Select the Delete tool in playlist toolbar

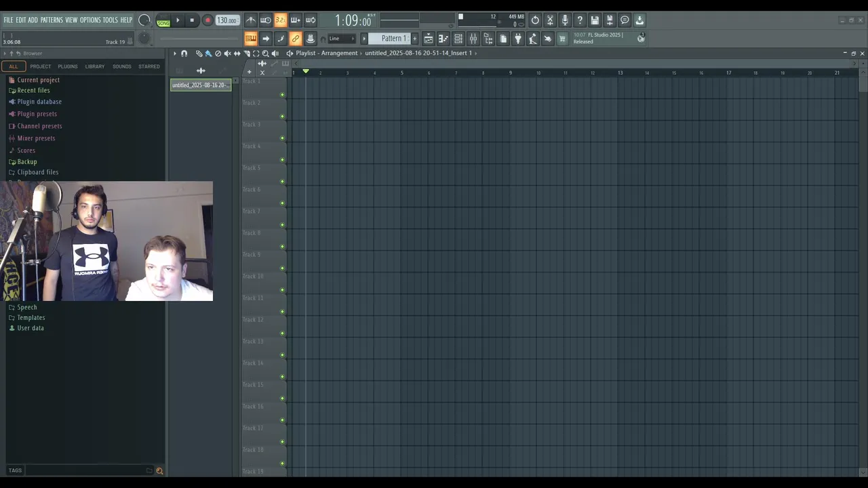[x=218, y=53]
